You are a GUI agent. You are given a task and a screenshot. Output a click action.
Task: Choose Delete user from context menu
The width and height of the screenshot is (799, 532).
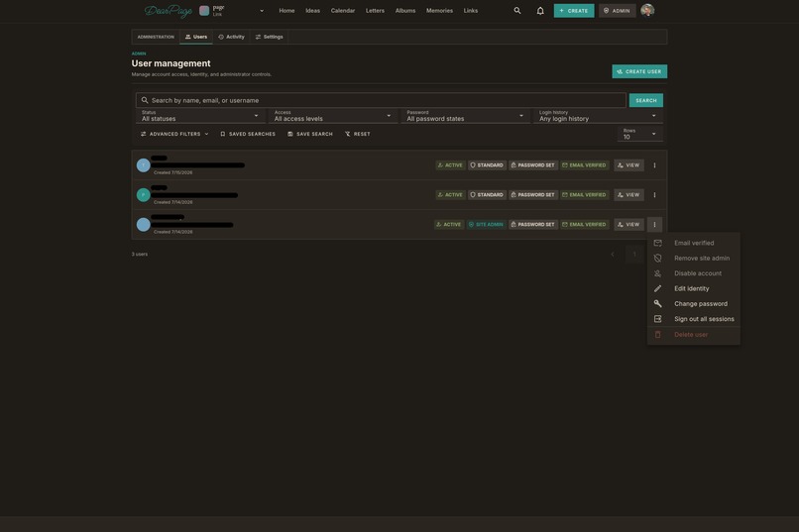tap(694, 335)
